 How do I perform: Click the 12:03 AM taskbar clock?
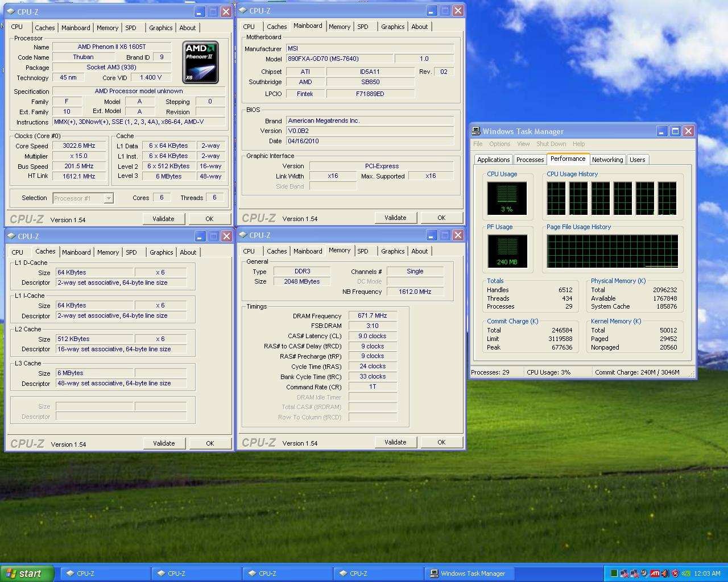pos(707,573)
